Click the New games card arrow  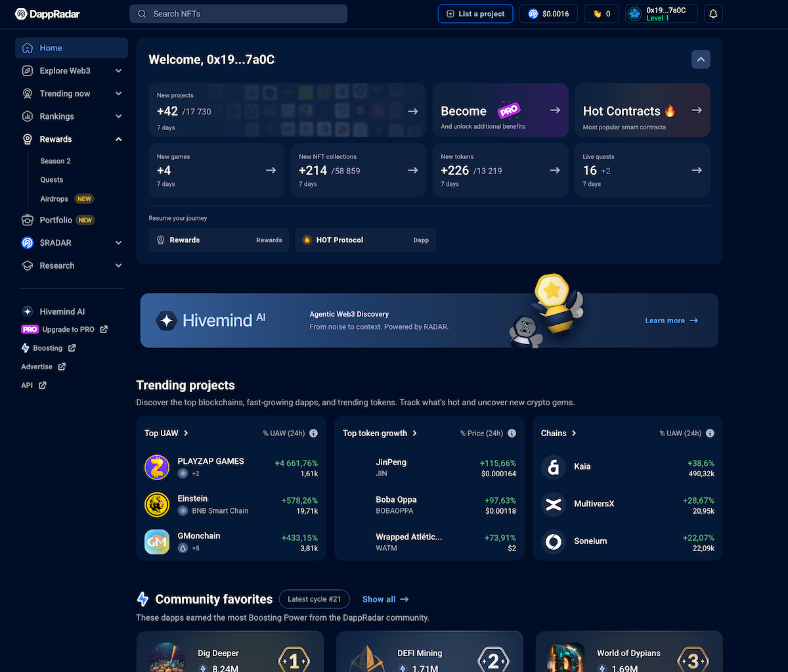tap(271, 170)
